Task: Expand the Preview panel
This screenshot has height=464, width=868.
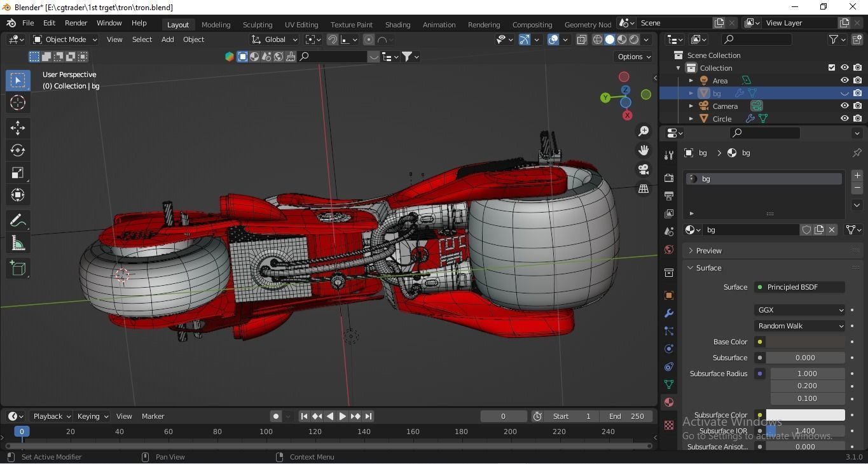Action: pos(709,251)
